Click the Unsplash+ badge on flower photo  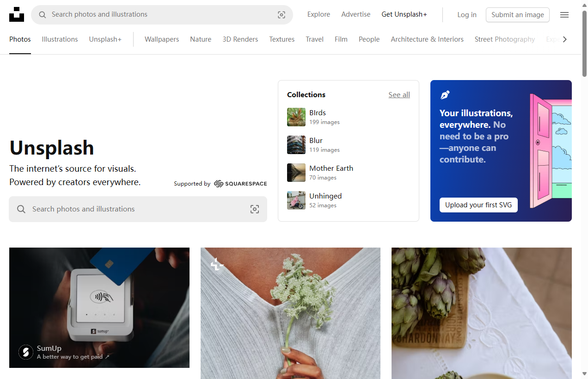(x=217, y=265)
